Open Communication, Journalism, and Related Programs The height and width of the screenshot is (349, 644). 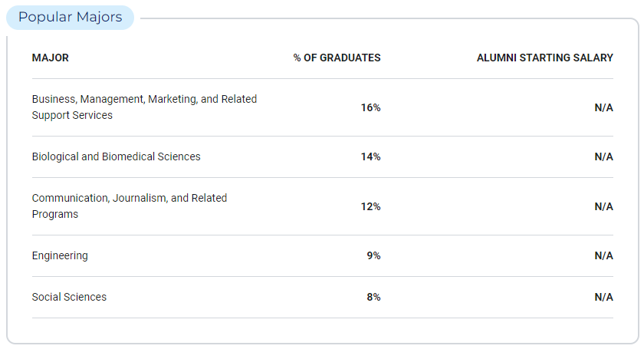(x=130, y=206)
